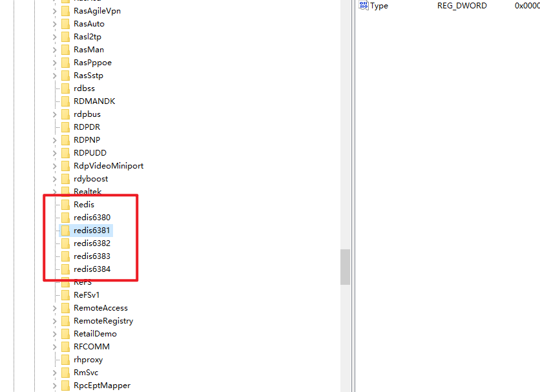The image size is (540, 392).
Task: Expand the RDPUDD key
Action: pos(54,153)
